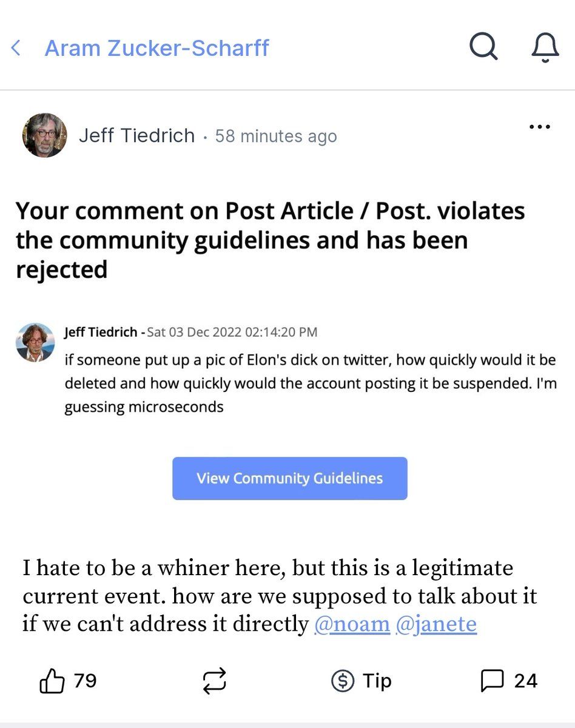Viewport: 575px width, 728px height.
Task: Like the post with thumbs-up icon
Action: (52, 681)
